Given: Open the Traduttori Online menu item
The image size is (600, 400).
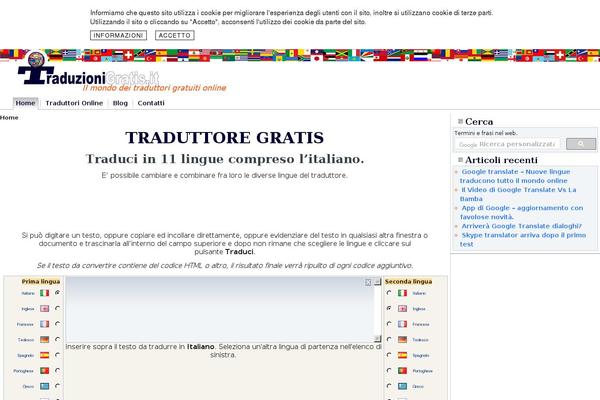Looking at the screenshot, I should tap(74, 103).
